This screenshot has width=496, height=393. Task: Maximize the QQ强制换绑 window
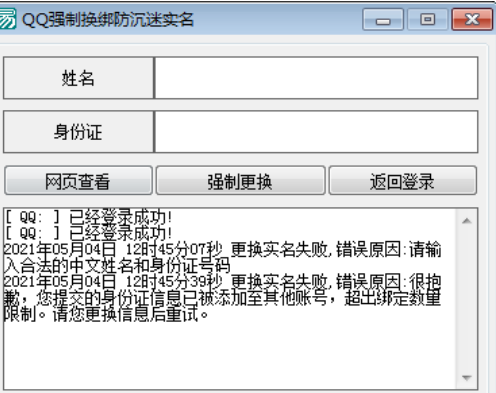click(428, 20)
